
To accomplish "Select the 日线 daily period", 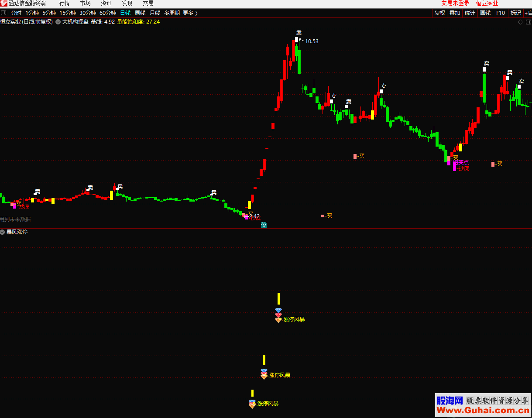I will coord(125,13).
